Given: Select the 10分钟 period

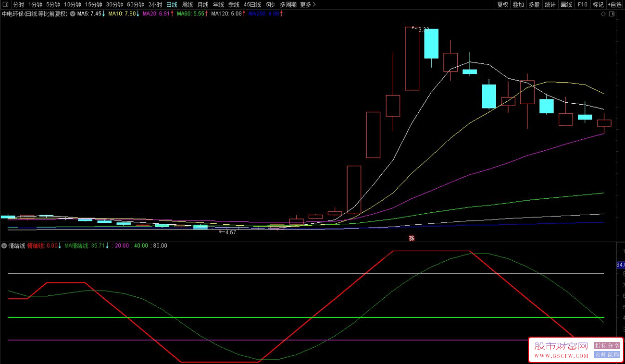Looking at the screenshot, I should pos(73,4).
